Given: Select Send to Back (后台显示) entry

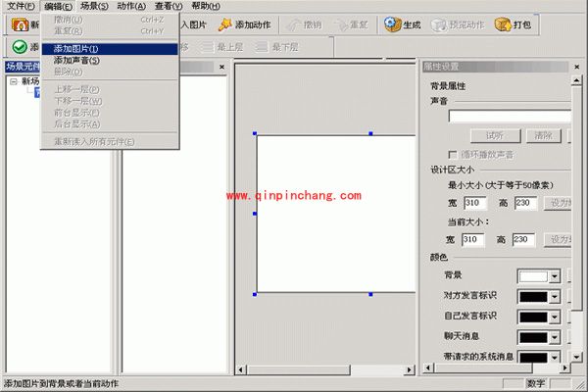Looking at the screenshot, I should point(110,123).
